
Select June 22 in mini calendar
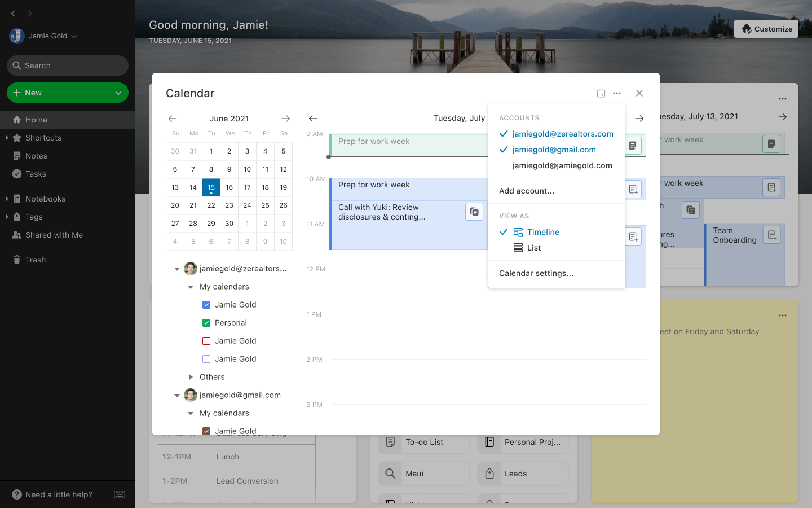point(211,205)
